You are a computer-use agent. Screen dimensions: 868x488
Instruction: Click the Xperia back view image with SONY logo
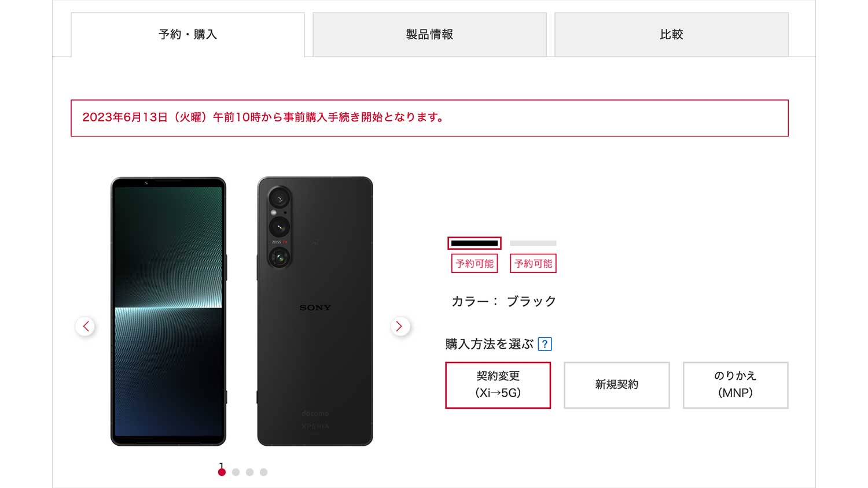coord(315,311)
